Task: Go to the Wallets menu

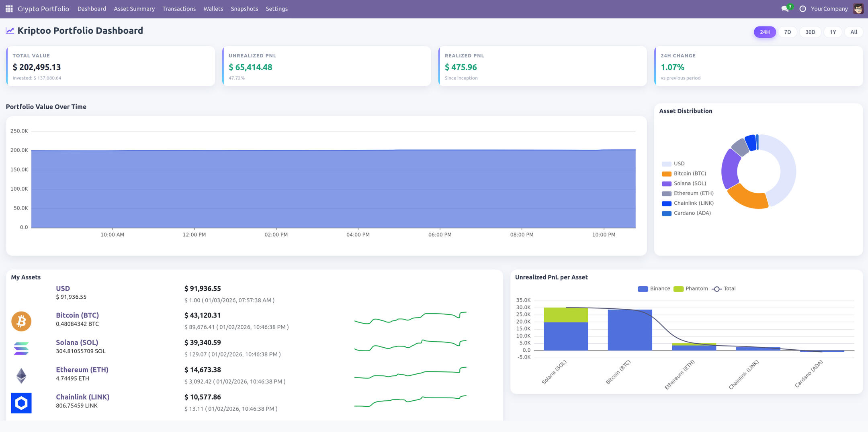Action: click(213, 9)
